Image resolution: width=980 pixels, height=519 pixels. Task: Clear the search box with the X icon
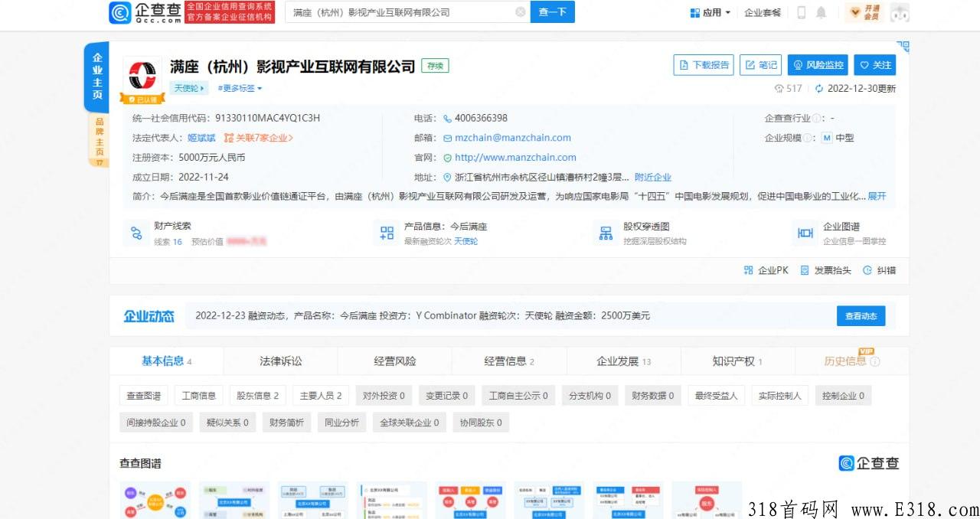coord(521,12)
